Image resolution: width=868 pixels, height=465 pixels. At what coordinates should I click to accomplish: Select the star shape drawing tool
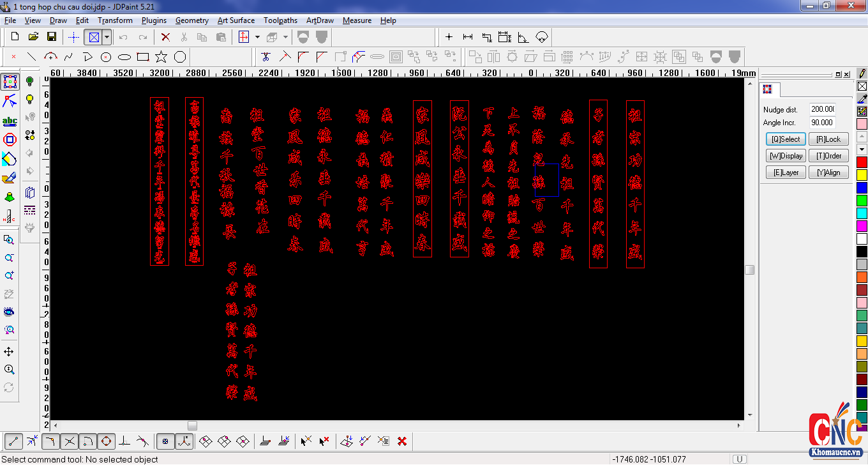click(161, 57)
